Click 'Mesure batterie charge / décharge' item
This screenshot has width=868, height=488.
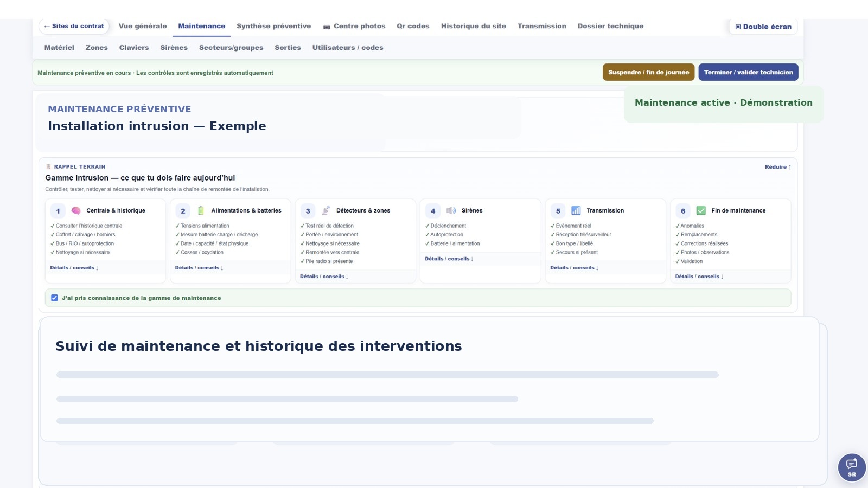coord(216,235)
